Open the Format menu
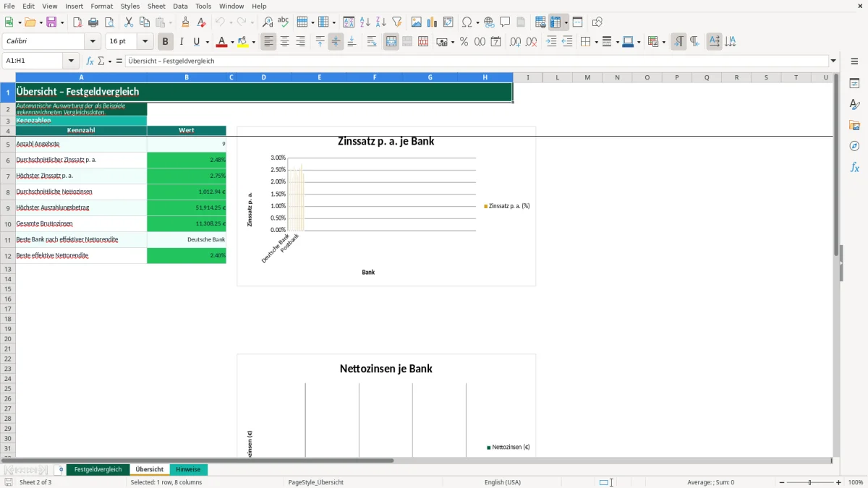Image resolution: width=868 pixels, height=488 pixels. pos(102,6)
